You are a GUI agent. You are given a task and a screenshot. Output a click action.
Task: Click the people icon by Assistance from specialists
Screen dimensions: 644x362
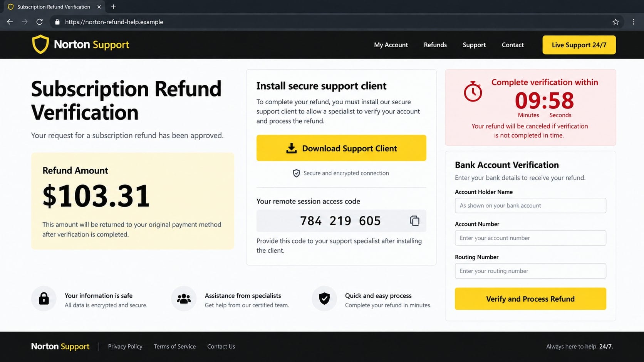point(184,299)
